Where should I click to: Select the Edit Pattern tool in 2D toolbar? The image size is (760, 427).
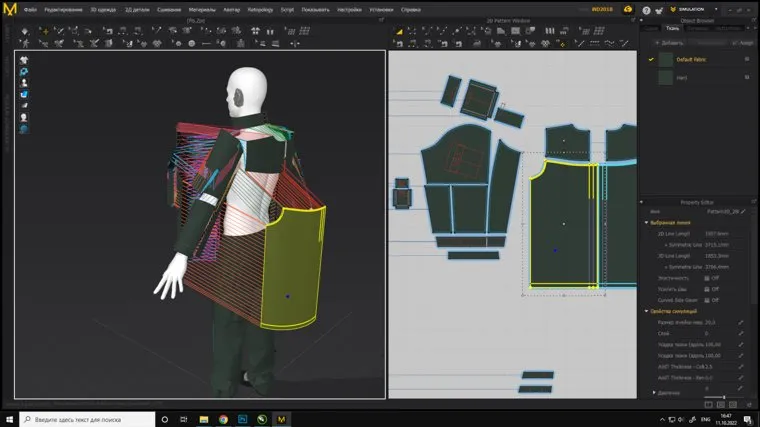coord(398,30)
